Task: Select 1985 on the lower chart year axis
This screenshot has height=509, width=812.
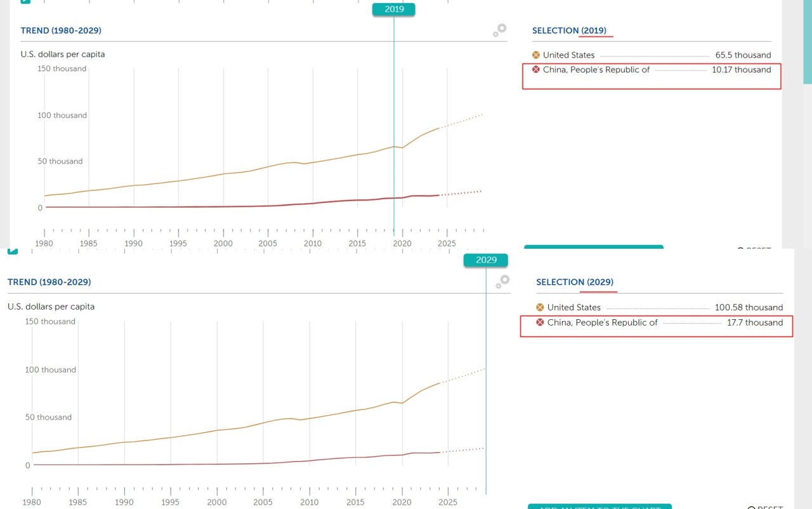Action: [78, 502]
